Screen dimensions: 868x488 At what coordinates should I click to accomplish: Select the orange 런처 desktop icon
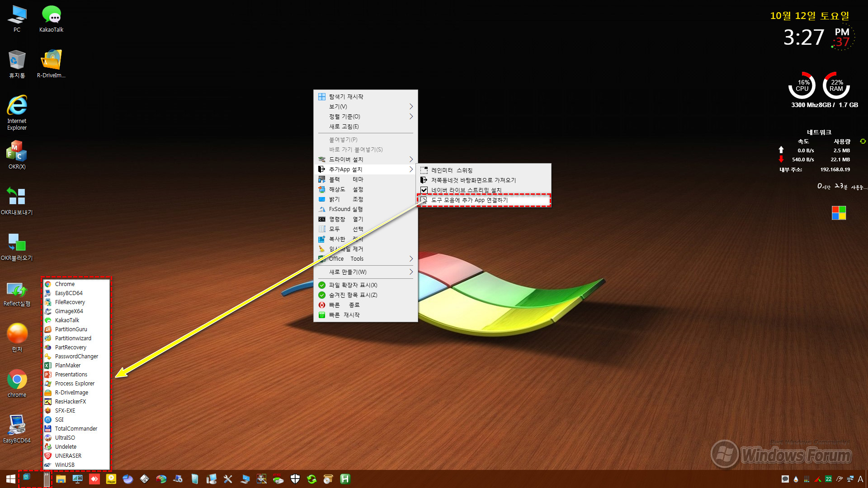[x=17, y=338]
